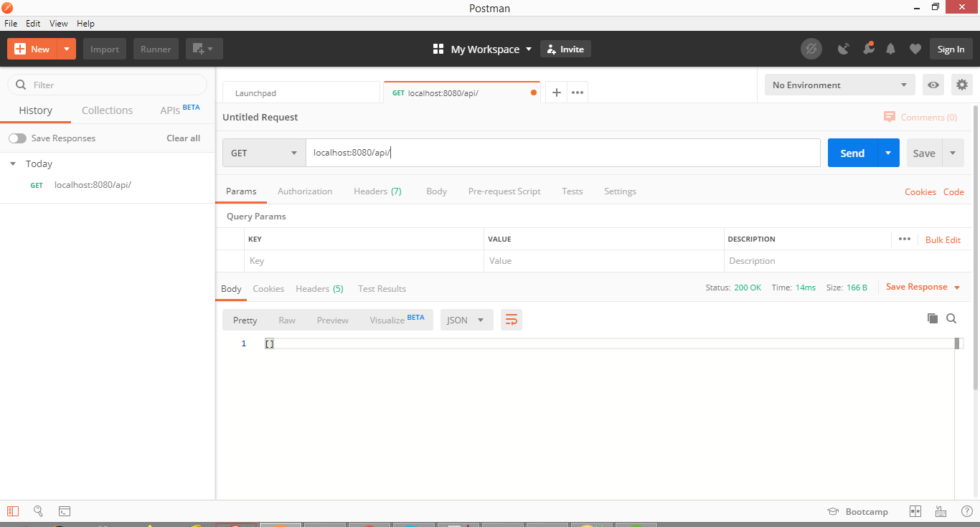Open the Help menu

tap(85, 24)
